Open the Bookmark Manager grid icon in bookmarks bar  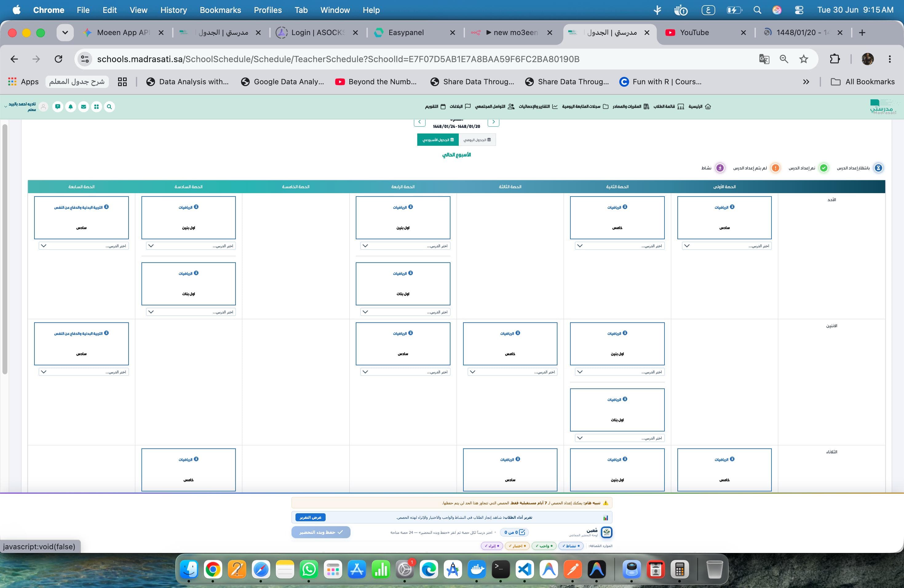[x=122, y=82]
